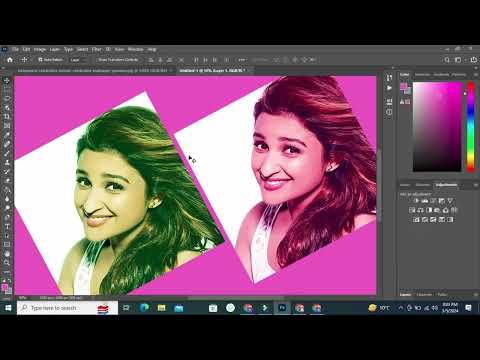
Task: Add a Hue/Saturation adjustment
Action: (x=412, y=210)
